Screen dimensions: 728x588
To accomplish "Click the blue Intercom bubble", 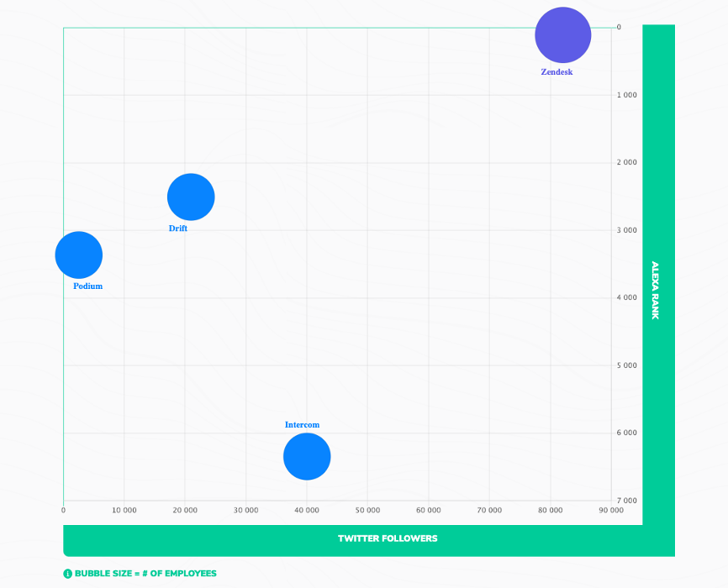I will 307,457.
